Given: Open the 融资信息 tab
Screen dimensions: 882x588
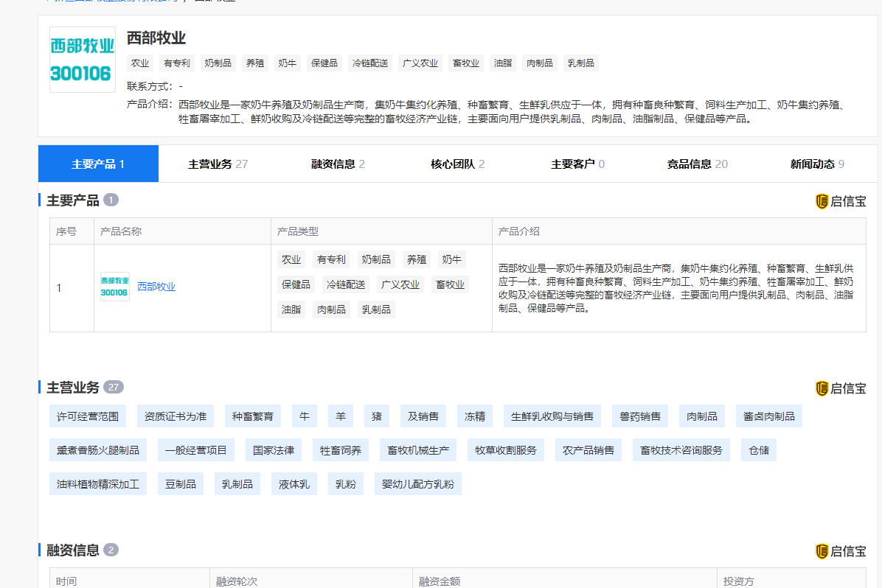Looking at the screenshot, I should point(338,164).
